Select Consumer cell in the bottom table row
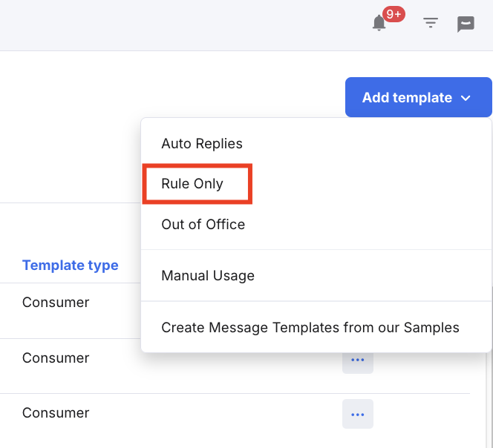This screenshot has height=448, width=493. [56, 413]
